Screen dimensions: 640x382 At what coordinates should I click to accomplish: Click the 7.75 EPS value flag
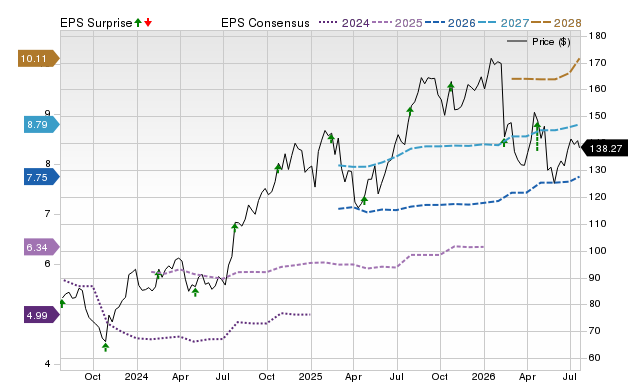click(41, 177)
